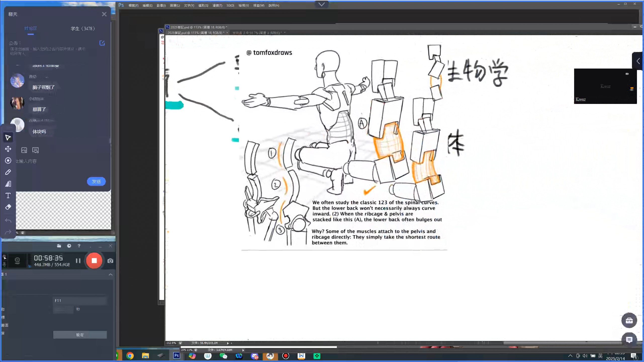Switch to the 学生 (3478) tab
Viewport: 644px width, 362px height.
pos(83,29)
